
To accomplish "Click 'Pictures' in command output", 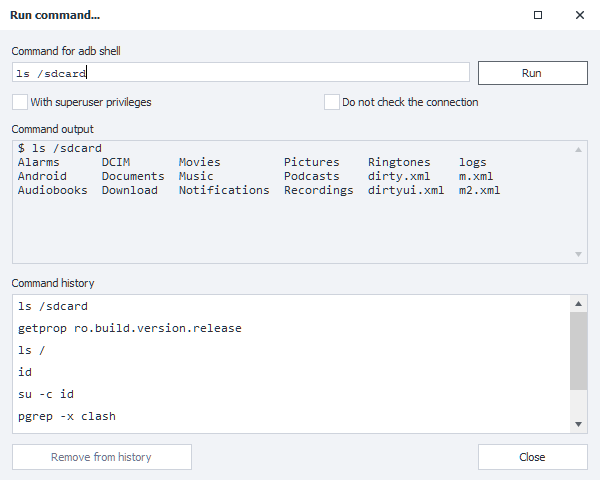I will (312, 162).
